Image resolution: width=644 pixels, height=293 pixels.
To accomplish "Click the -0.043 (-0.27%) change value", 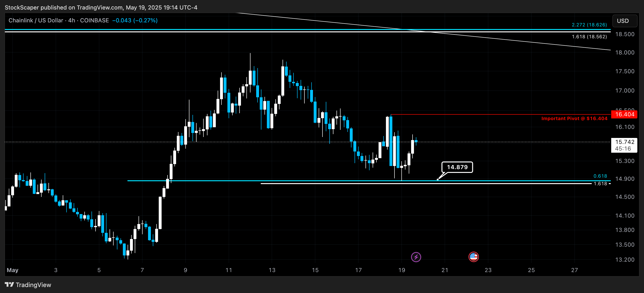I will (135, 20).
